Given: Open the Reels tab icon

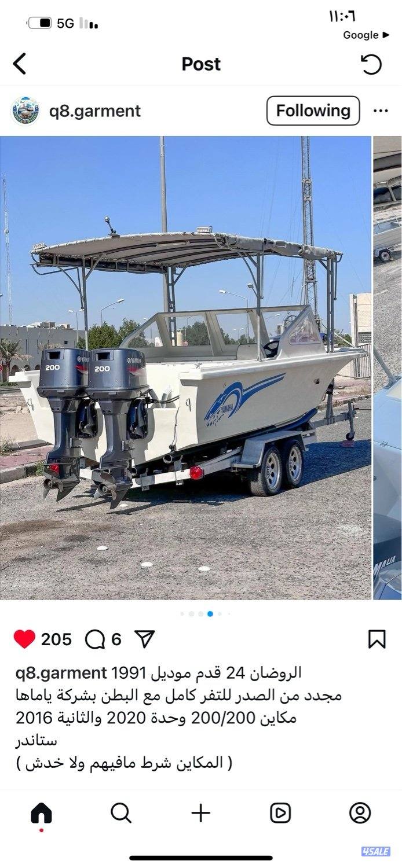Looking at the screenshot, I should [x=280, y=814].
